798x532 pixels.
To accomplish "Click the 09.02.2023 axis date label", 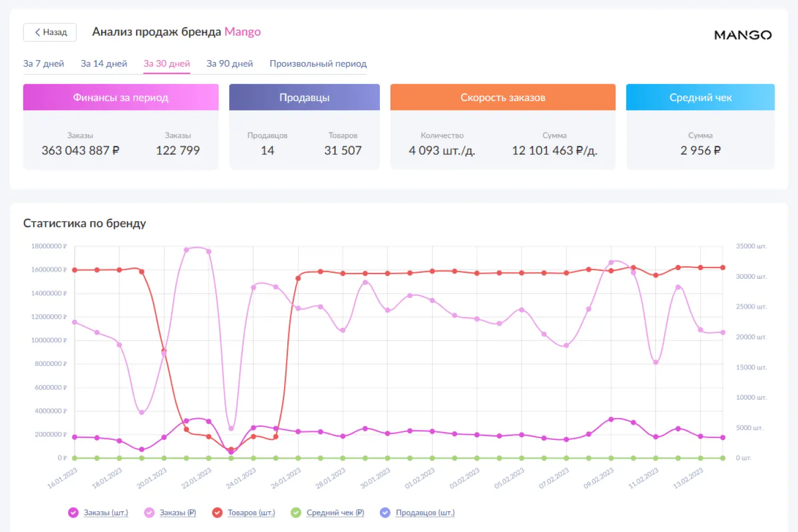I will (598, 478).
